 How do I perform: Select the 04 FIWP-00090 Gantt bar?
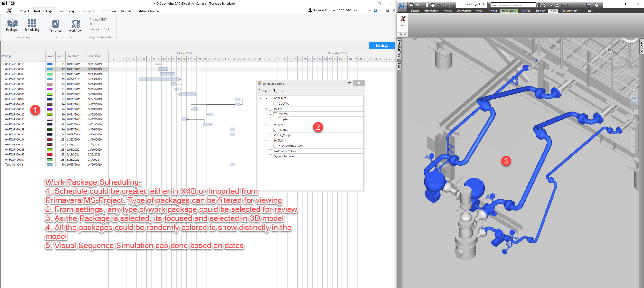(159, 79)
